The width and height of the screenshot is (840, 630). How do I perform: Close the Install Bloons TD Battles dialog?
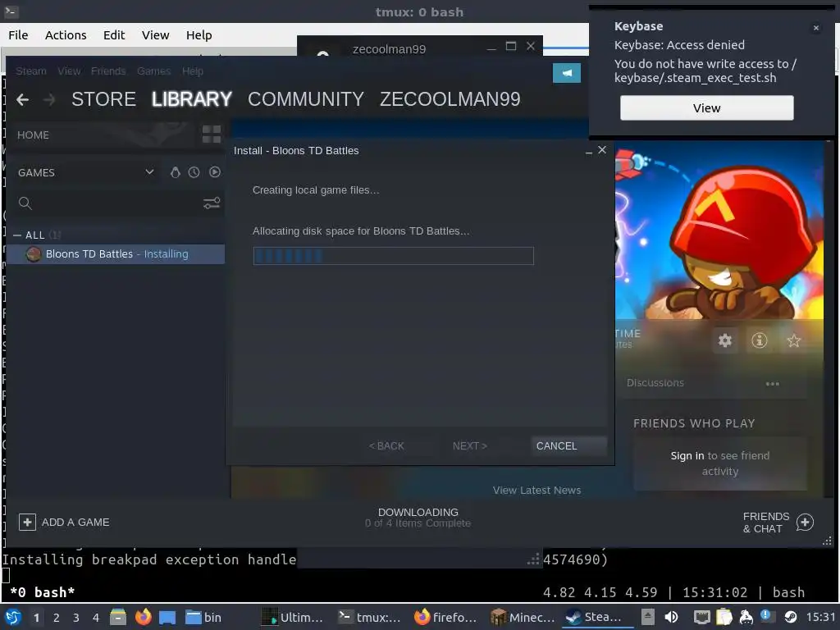[602, 150]
